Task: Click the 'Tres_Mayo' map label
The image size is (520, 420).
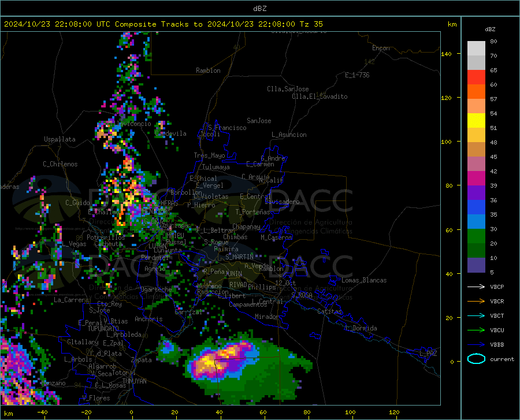Action: point(209,155)
